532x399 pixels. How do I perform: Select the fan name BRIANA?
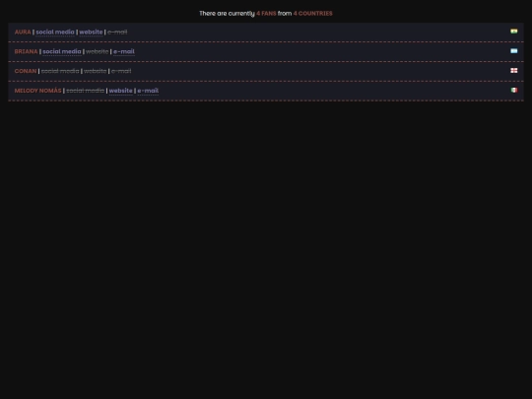click(x=27, y=51)
